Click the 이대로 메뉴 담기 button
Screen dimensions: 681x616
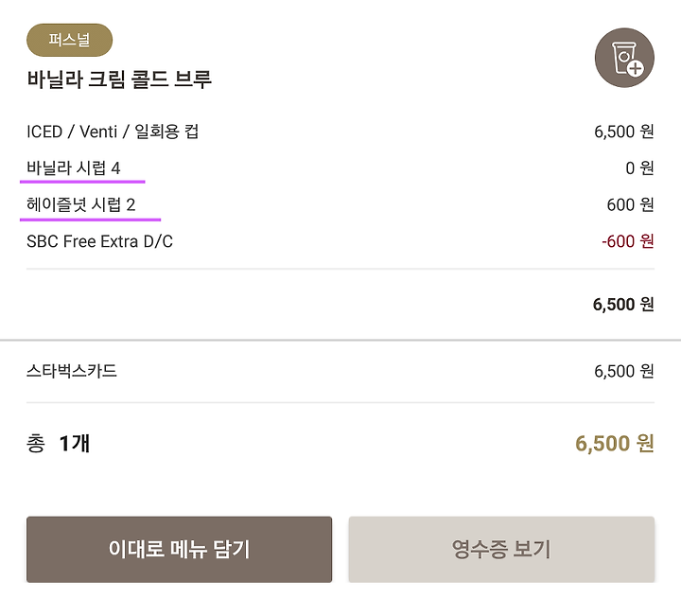pyautogui.click(x=179, y=549)
